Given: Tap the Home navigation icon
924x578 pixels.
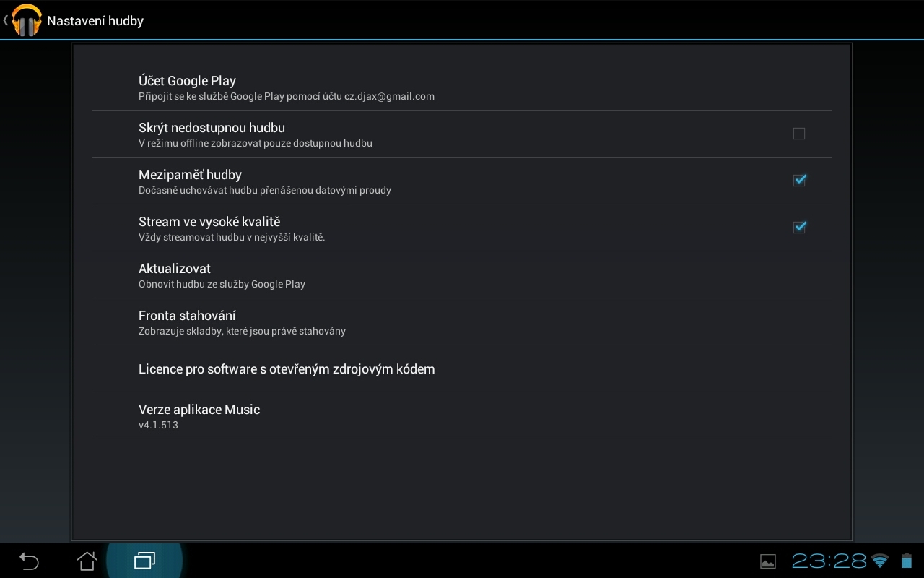Looking at the screenshot, I should pyautogui.click(x=87, y=561).
